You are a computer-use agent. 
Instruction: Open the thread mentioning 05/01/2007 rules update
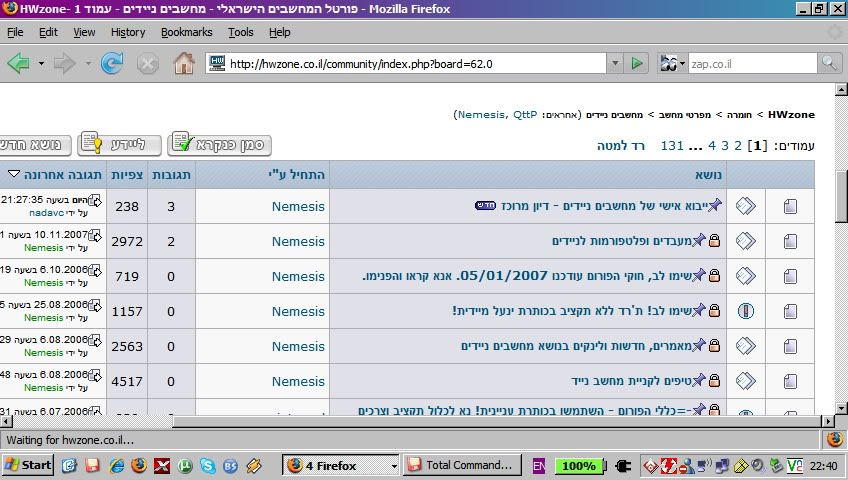click(527, 276)
